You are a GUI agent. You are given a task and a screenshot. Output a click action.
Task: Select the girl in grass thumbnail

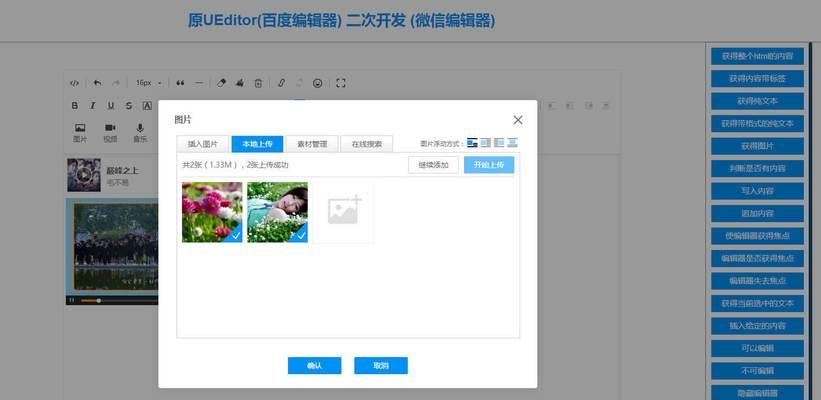coord(278,212)
